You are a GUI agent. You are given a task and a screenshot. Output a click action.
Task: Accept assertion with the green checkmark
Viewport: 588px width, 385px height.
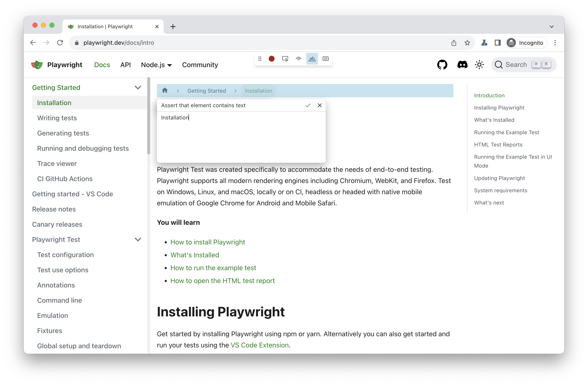pyautogui.click(x=308, y=105)
